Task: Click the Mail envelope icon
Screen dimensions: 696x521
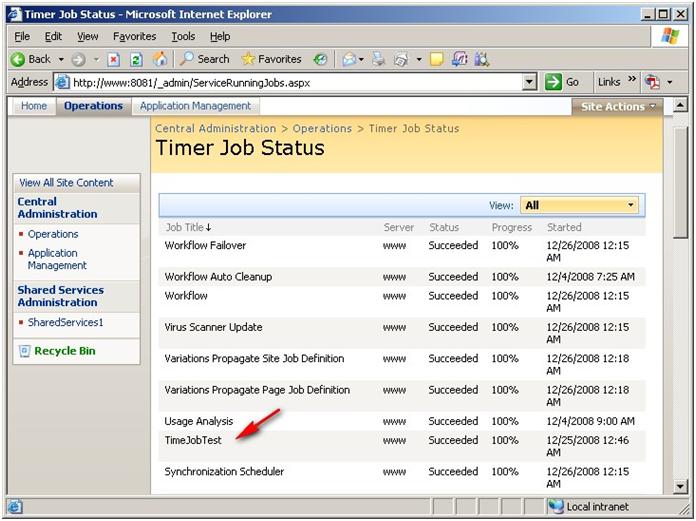Action: tap(349, 59)
